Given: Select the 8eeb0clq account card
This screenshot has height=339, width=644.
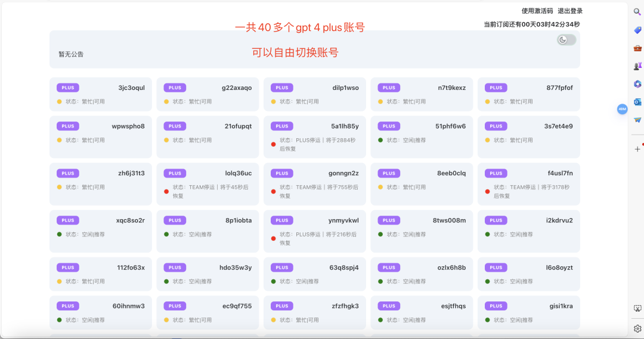Looking at the screenshot, I should pos(422,184).
